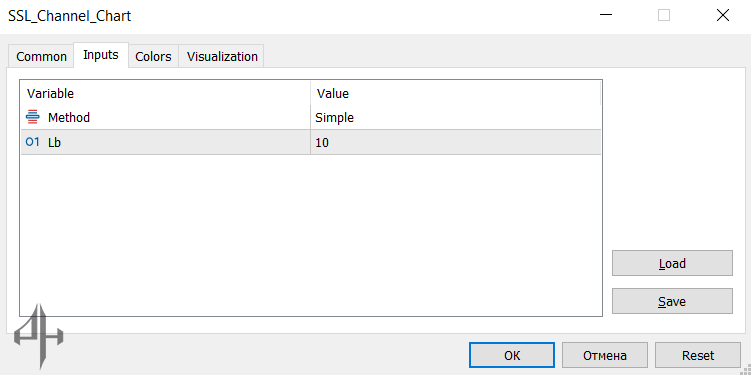Reset inputs to default values
Image resolution: width=751 pixels, height=375 pixels.
tap(698, 355)
